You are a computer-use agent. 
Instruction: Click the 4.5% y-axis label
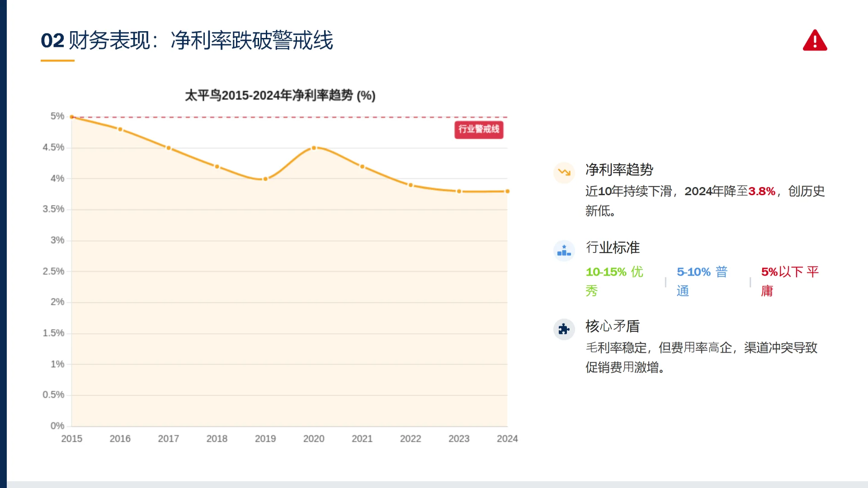[54, 148]
